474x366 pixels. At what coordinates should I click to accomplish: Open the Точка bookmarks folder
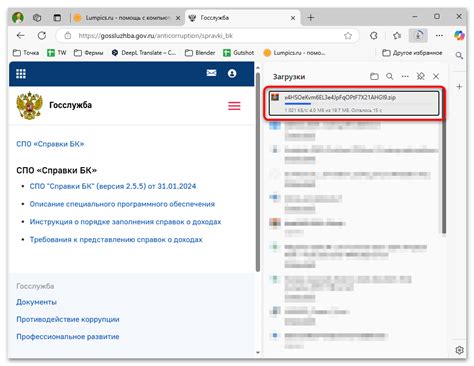[26, 53]
